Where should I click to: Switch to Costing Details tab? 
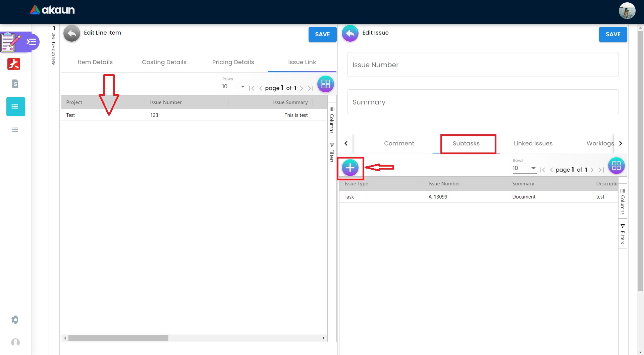pos(164,62)
